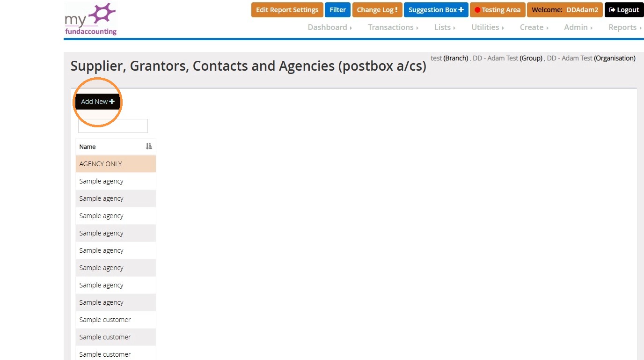This screenshot has width=644, height=360.
Task: Open the Create menu
Action: (x=534, y=27)
